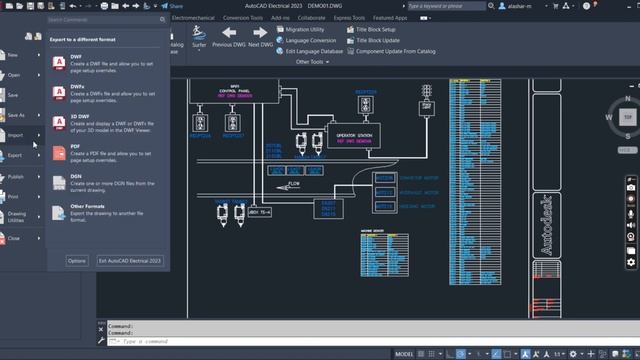Toggle snap mode dotted grid in status bar
This screenshot has width=640, height=360.
[431, 354]
